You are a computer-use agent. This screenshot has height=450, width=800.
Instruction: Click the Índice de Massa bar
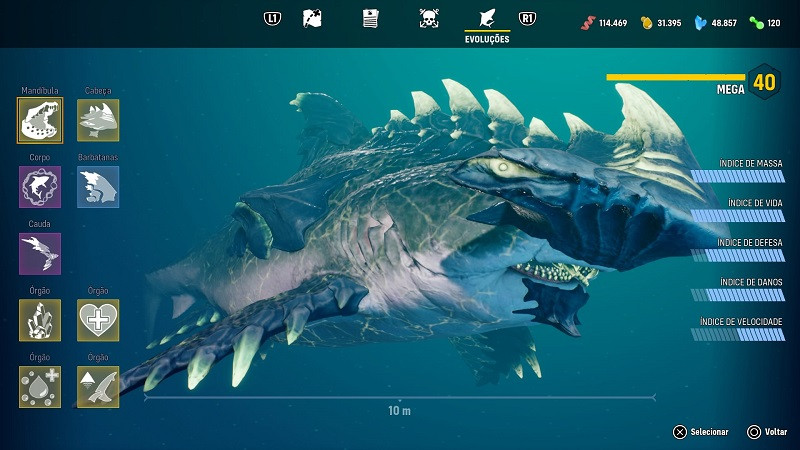click(x=738, y=177)
